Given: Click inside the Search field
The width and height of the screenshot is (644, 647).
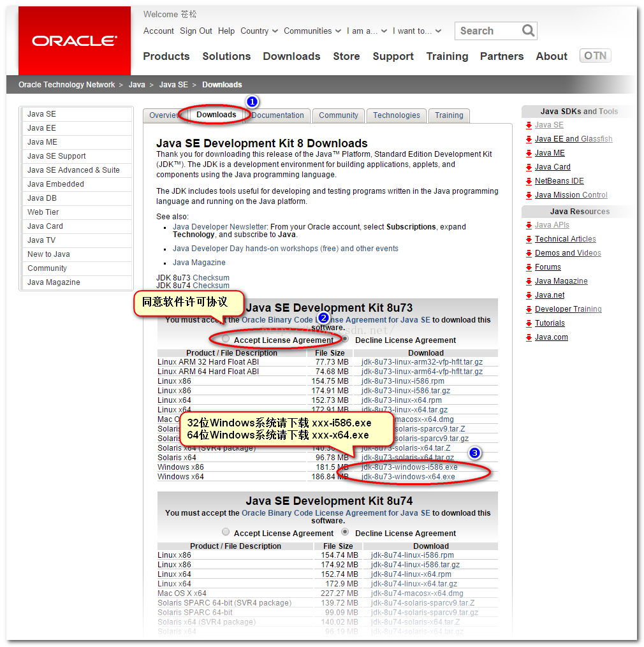Looking at the screenshot, I should point(488,31).
